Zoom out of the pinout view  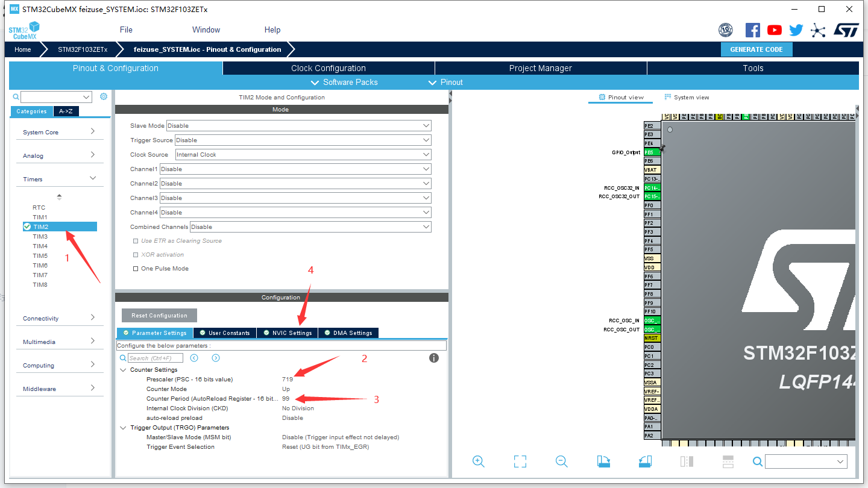click(562, 461)
